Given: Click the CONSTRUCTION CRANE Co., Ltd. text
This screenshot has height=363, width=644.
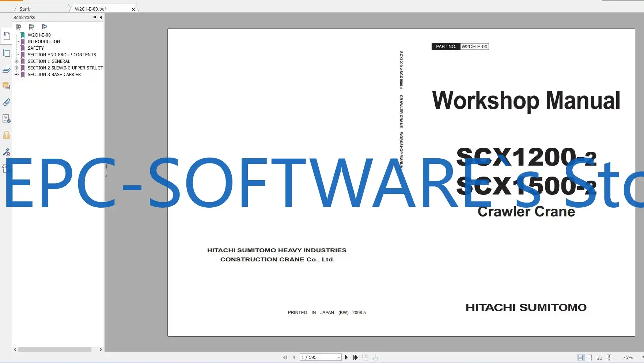Looking at the screenshot, I should (277, 260).
